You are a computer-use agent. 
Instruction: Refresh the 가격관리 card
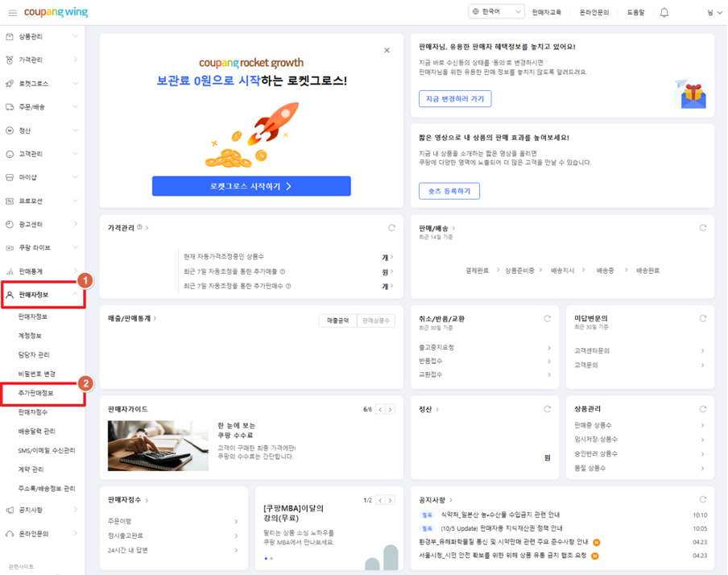(392, 228)
